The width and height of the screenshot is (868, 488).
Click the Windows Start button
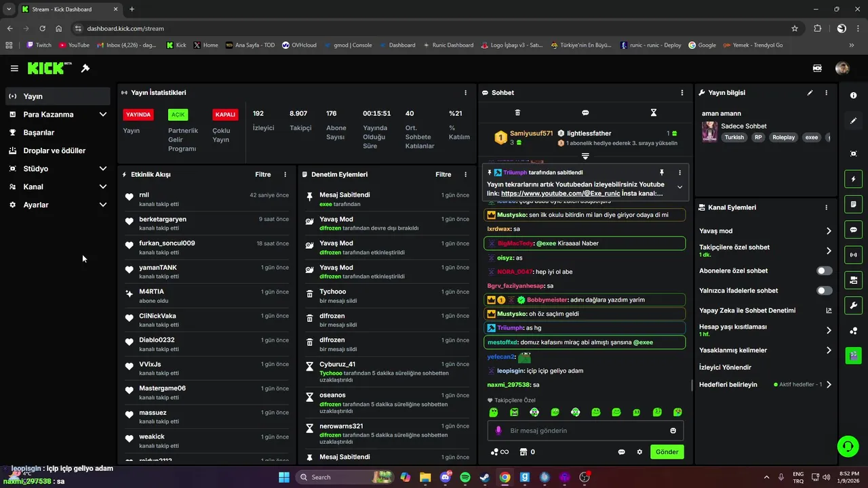[283, 477]
